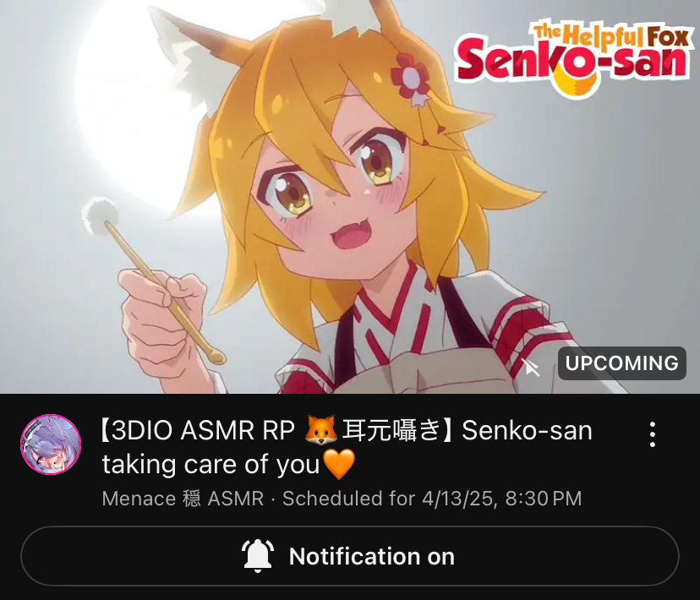Click the fox emoji in the title

[x=320, y=431]
